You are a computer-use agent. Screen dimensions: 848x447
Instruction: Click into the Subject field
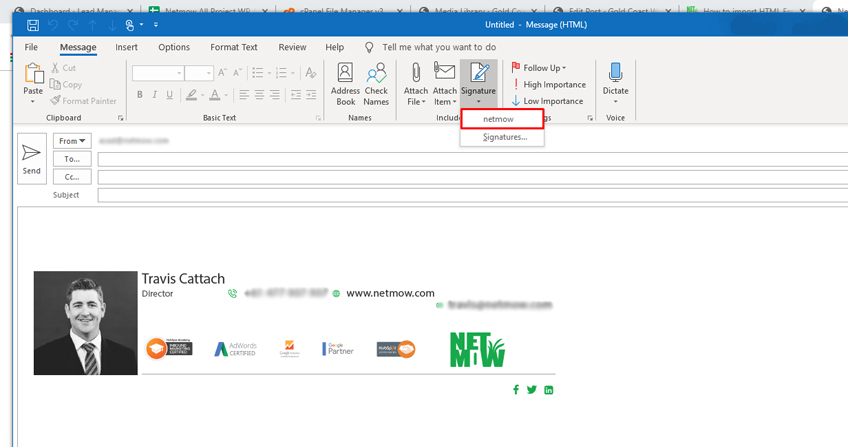(x=473, y=195)
